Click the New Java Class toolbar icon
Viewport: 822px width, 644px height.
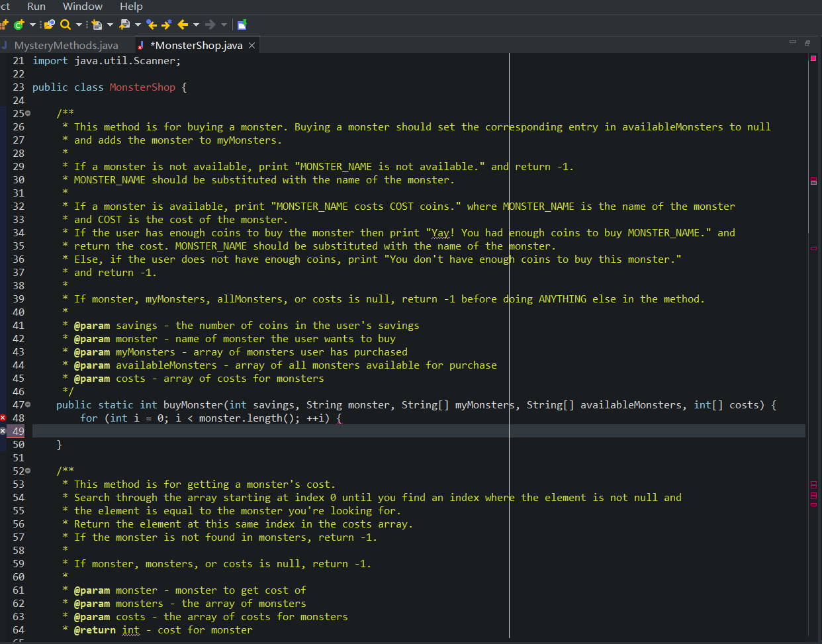(19, 24)
